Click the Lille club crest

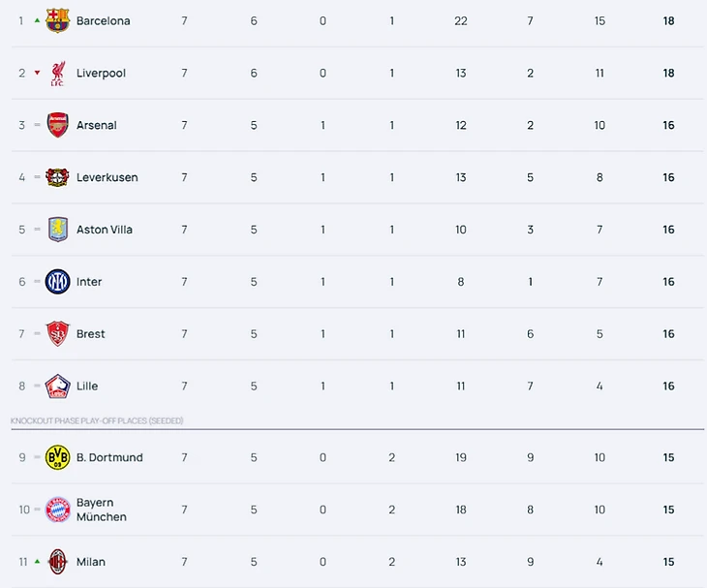click(x=58, y=387)
